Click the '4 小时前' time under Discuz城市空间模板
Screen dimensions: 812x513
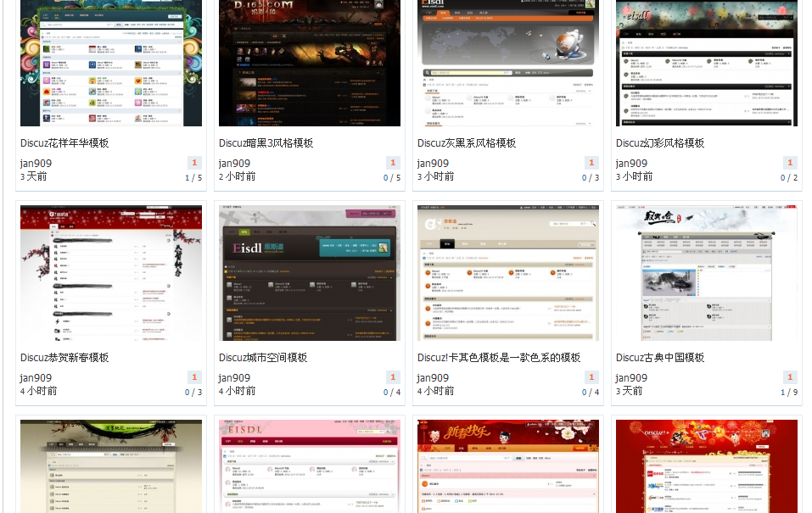point(238,392)
